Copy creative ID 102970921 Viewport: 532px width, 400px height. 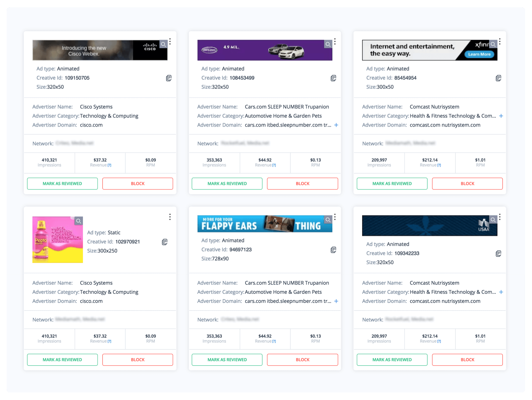(x=164, y=242)
